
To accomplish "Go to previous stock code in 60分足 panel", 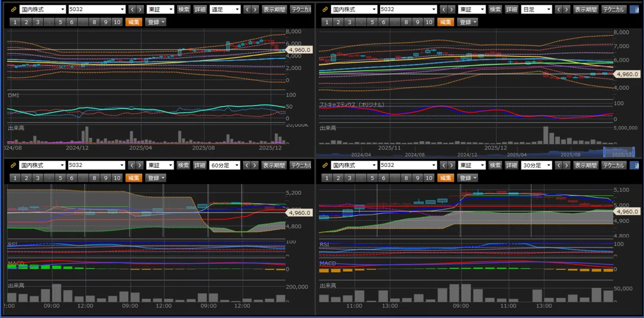I will 132,165.
